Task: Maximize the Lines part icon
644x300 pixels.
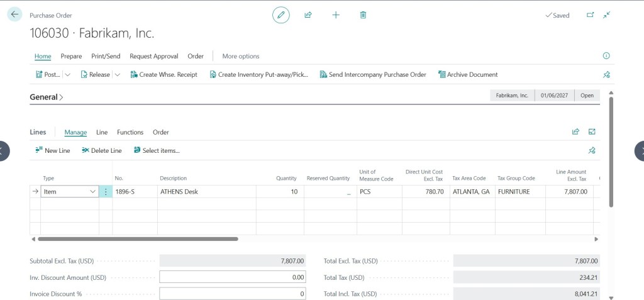Action: tap(592, 132)
